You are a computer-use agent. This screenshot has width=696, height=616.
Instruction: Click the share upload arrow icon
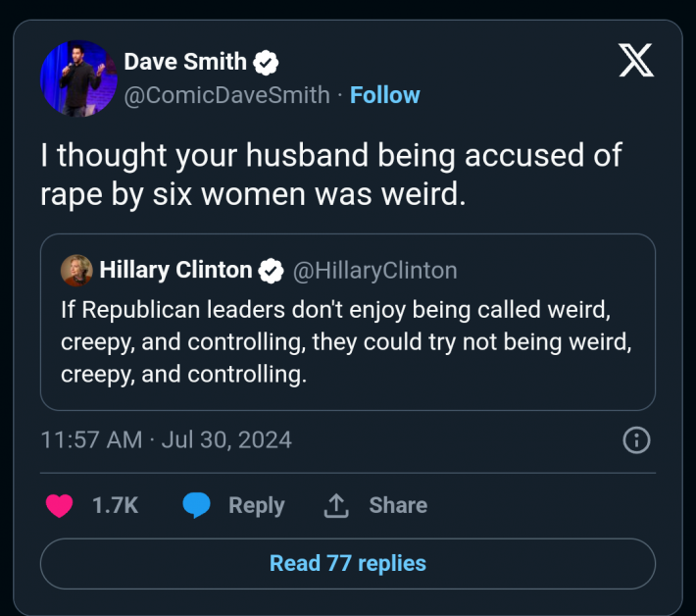pyautogui.click(x=336, y=505)
